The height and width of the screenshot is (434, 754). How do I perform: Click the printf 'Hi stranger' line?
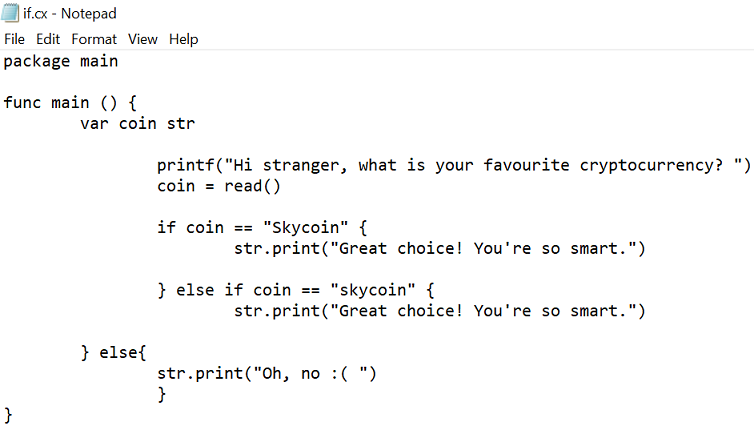452,165
